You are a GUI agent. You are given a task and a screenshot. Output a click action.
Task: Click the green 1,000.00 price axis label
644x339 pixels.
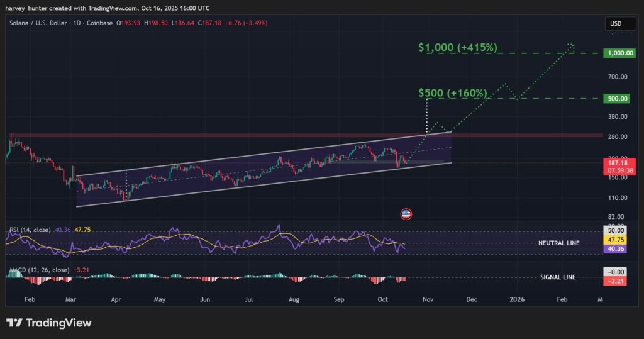pos(616,54)
